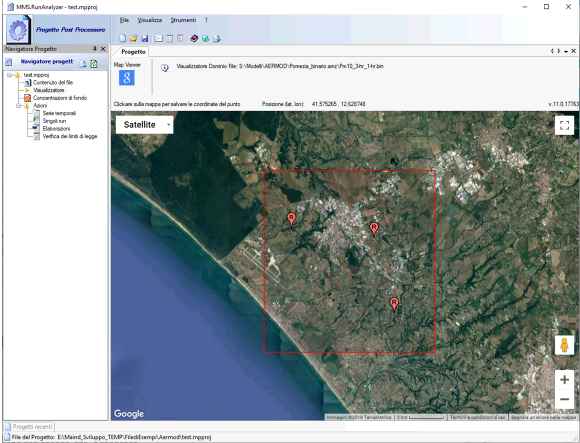Click the blue arrow icon ending the toolbar

[217, 38]
